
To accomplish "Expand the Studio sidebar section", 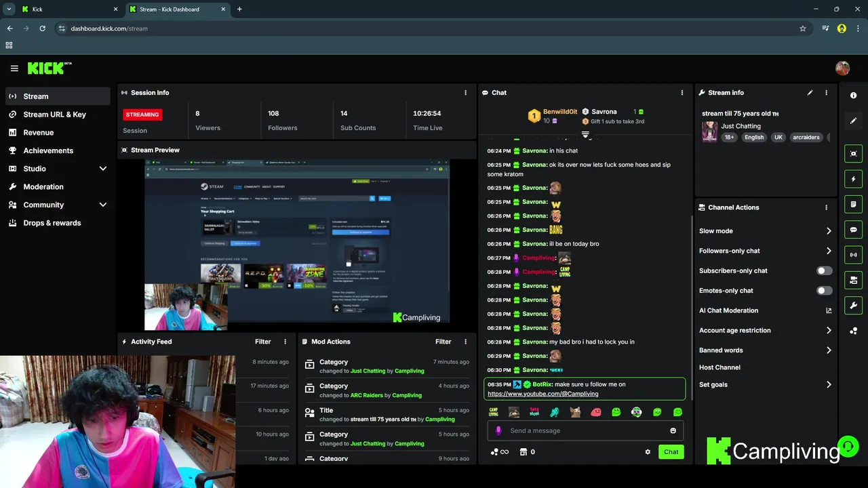I will click(x=103, y=169).
